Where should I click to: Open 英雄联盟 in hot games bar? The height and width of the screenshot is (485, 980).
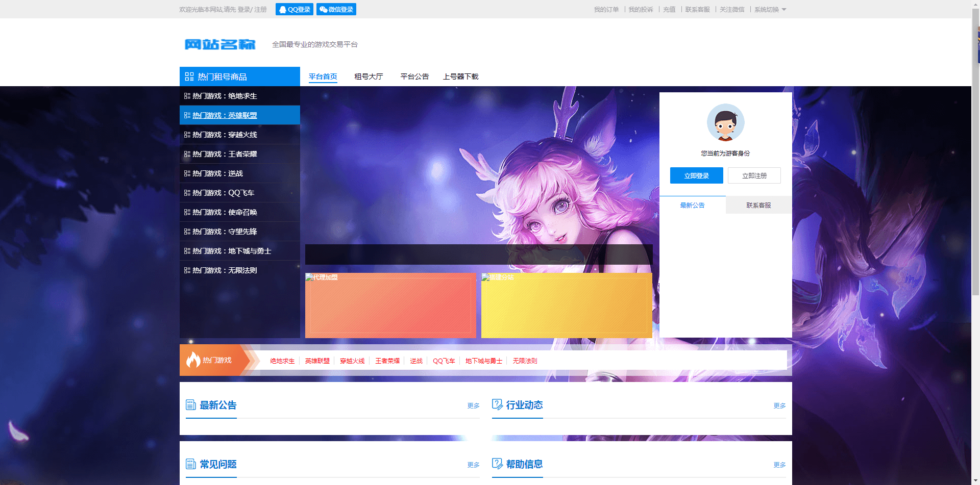pos(317,361)
